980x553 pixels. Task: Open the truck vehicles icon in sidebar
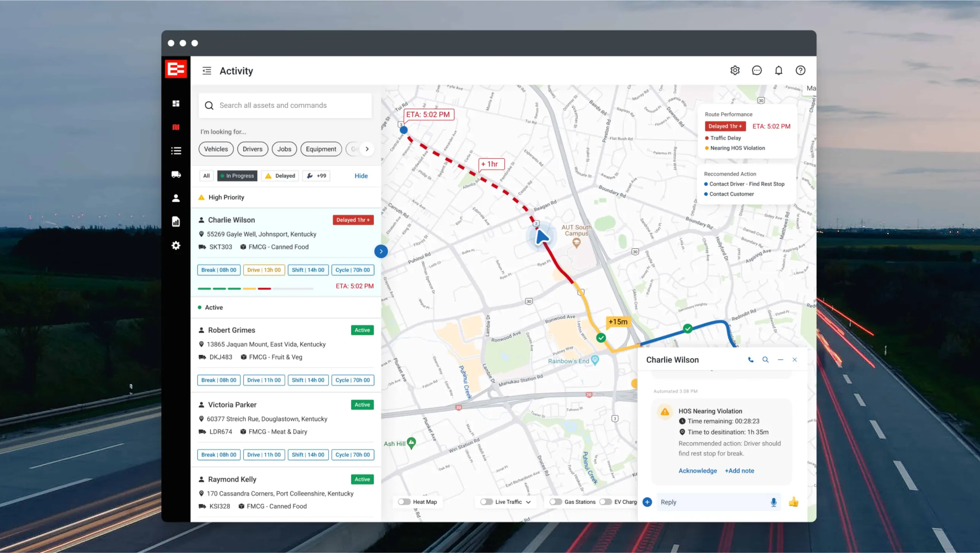tap(176, 175)
